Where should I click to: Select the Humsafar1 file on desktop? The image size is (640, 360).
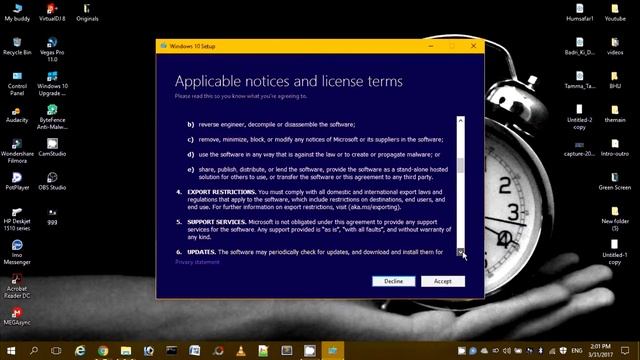(x=580, y=12)
